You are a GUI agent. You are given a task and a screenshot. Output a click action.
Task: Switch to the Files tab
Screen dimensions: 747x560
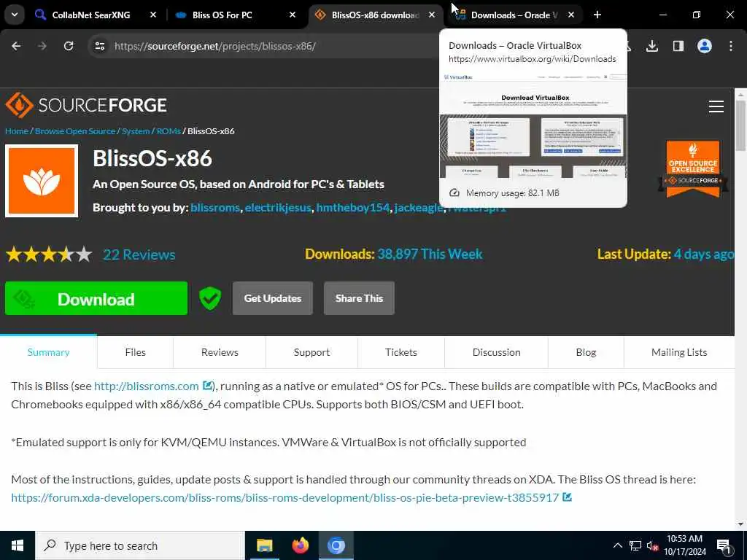click(x=135, y=352)
